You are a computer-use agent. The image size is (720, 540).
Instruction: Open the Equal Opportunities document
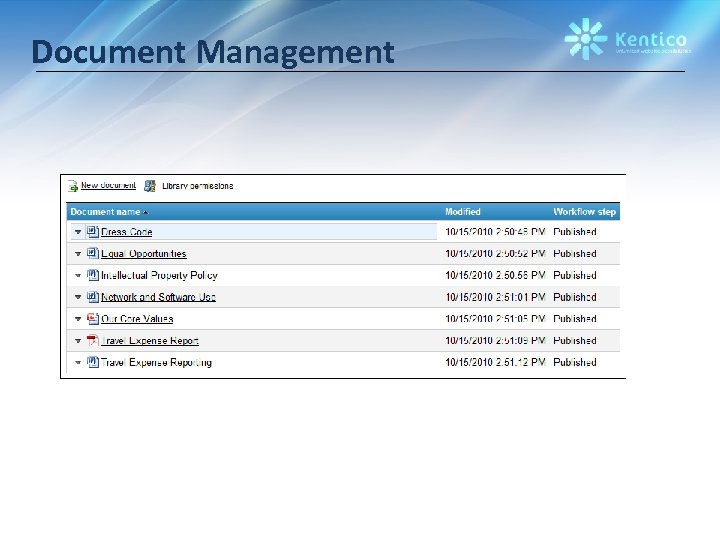(x=144, y=253)
